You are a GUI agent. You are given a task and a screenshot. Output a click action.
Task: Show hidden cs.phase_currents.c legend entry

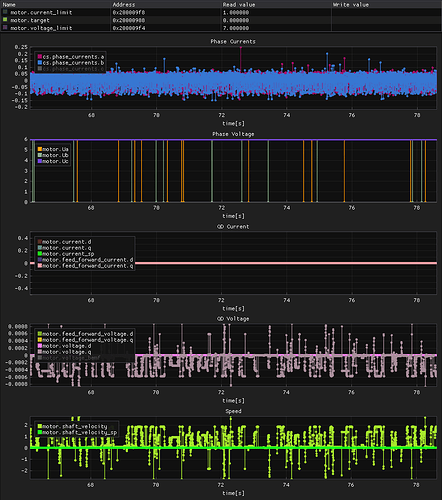[x=71, y=69]
